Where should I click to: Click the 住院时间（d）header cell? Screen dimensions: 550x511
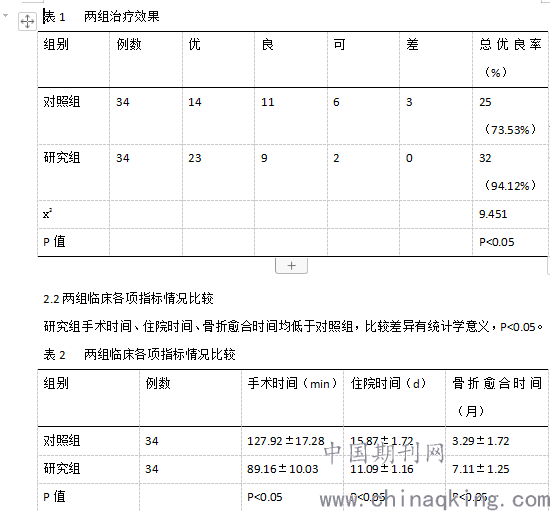[x=395, y=398]
